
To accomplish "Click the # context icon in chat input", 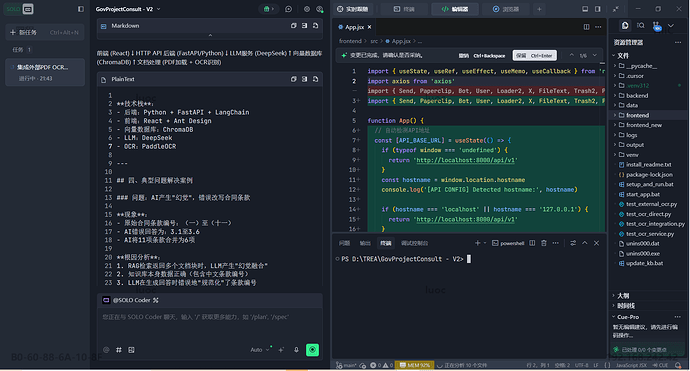I will tap(119, 350).
